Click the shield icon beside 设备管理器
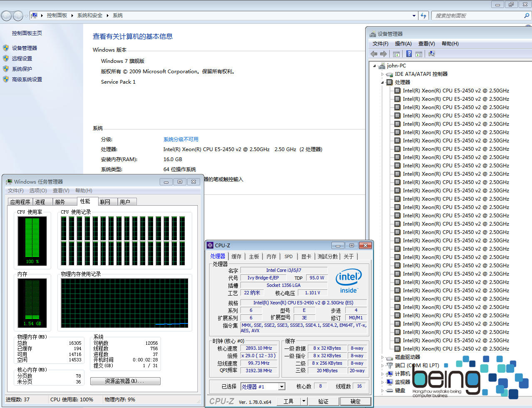Viewport: 532px width, 408px height. (6, 48)
